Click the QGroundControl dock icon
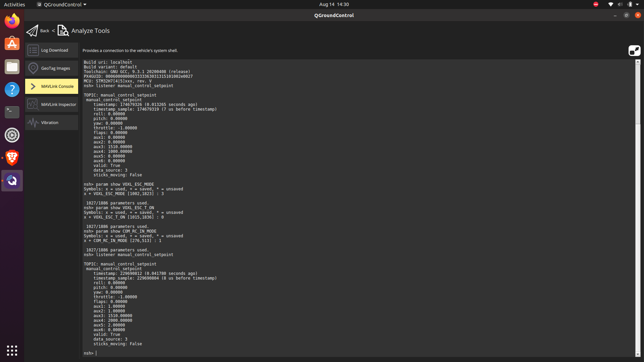The image size is (644, 362). point(12,181)
